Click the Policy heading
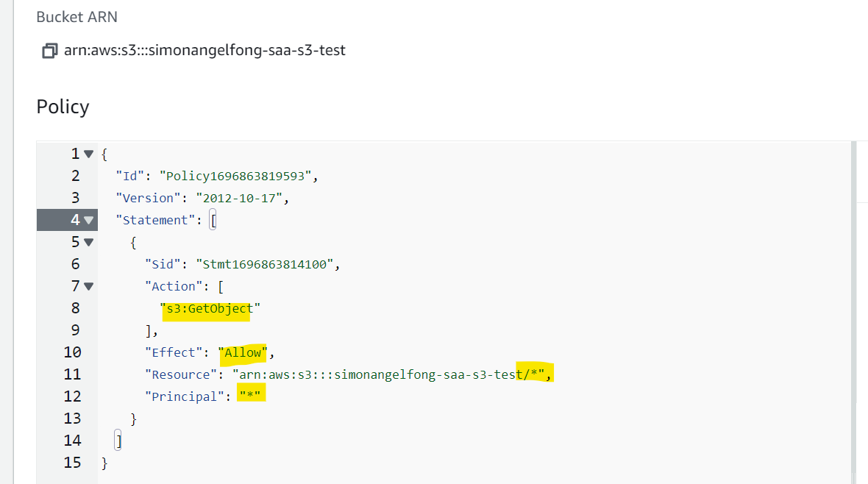Image resolution: width=868 pixels, height=484 pixels. pyautogui.click(x=63, y=107)
